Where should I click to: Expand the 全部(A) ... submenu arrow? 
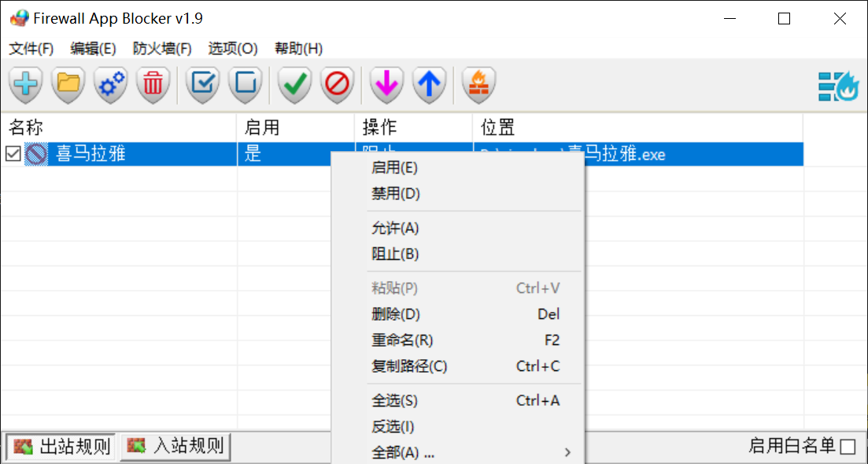567,453
